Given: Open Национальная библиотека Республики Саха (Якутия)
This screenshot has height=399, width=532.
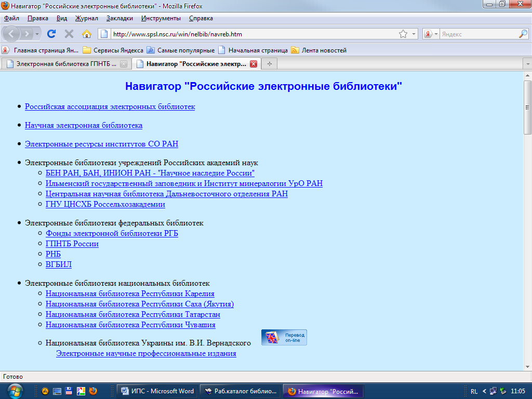Looking at the screenshot, I should pos(139,304).
